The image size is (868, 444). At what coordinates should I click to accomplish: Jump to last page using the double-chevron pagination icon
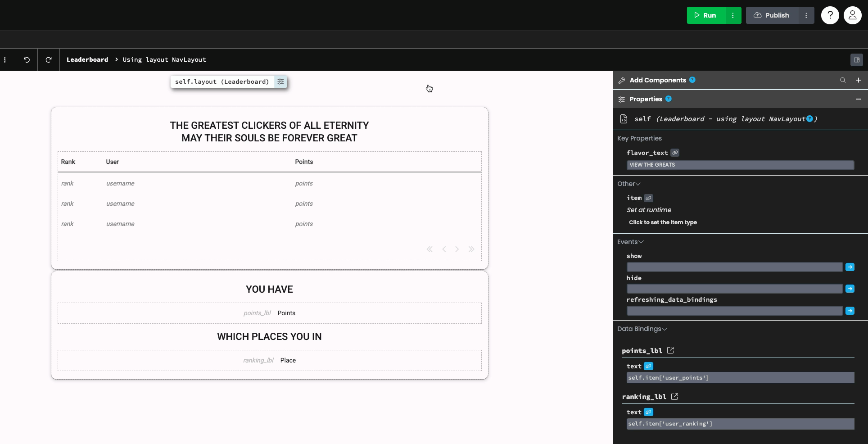(x=471, y=249)
